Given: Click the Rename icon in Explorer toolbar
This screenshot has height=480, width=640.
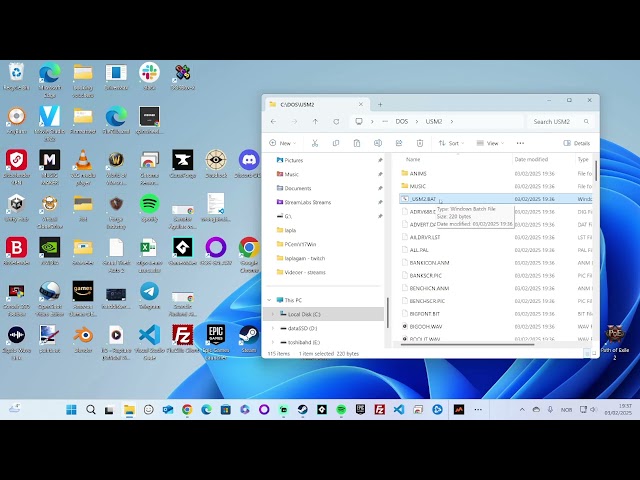Looking at the screenshot, I should pyautogui.click(x=378, y=143).
